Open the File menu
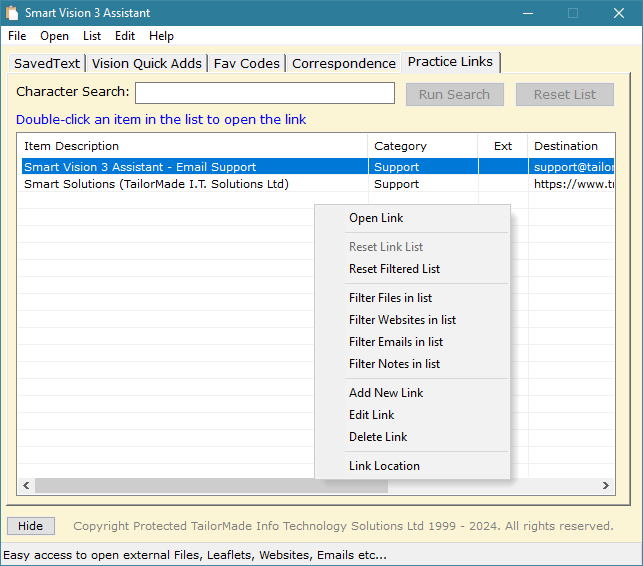This screenshot has height=566, width=643. coord(17,36)
